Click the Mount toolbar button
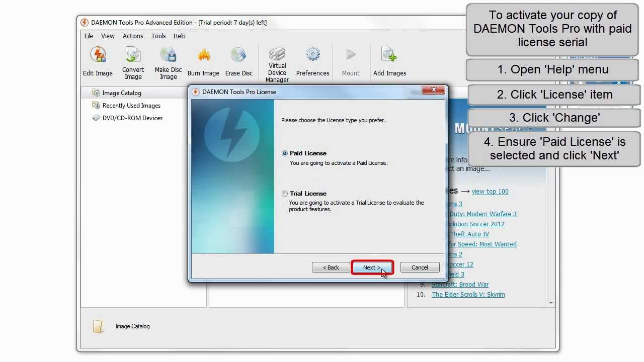Image resolution: width=644 pixels, height=362 pixels. click(351, 62)
